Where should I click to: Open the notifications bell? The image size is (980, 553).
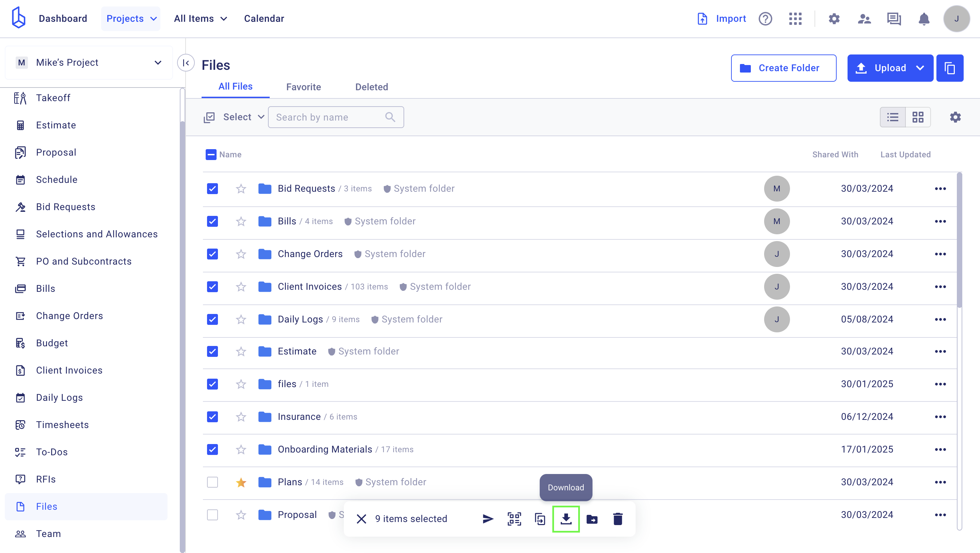[x=924, y=19]
